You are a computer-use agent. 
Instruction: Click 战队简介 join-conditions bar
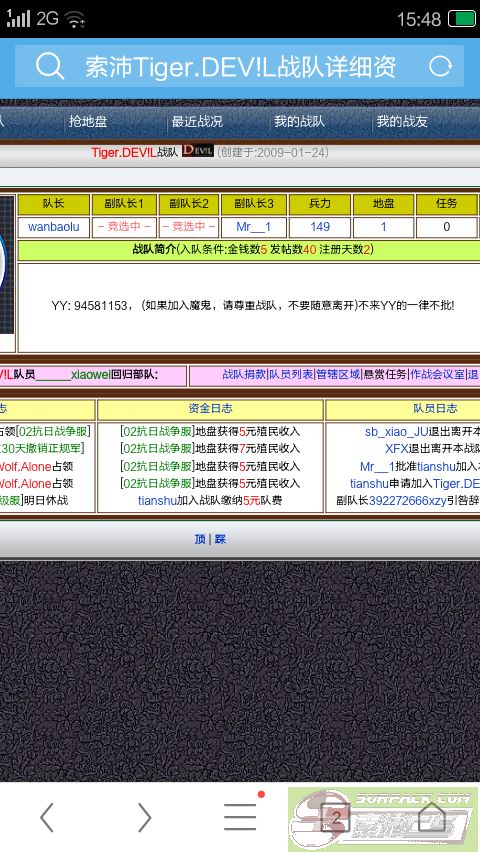(250, 249)
